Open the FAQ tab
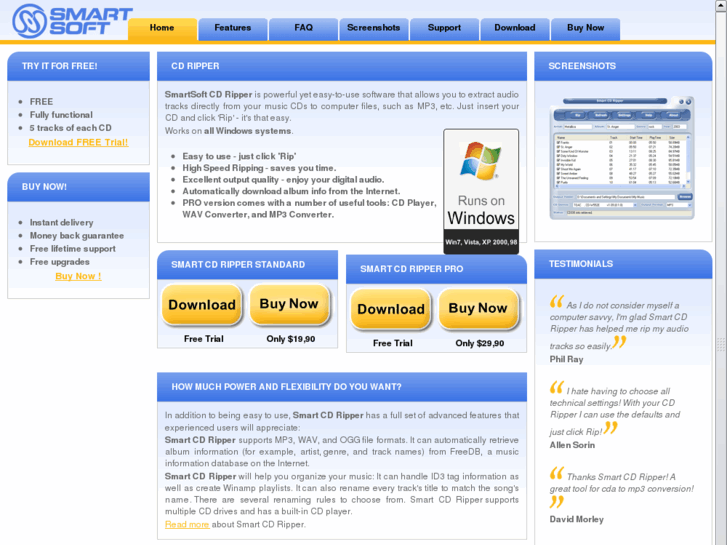This screenshot has width=727, height=545. tap(303, 28)
